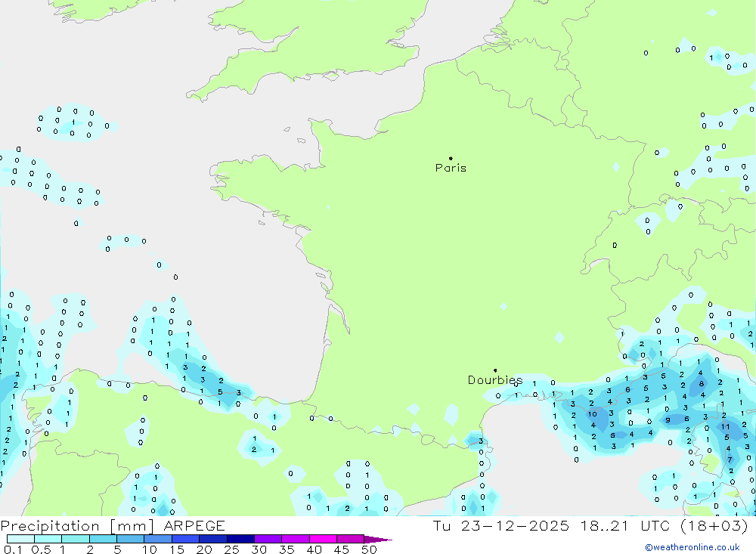This screenshot has height=554, width=756.
Task: Click the Dourbies location label
Action: [494, 380]
